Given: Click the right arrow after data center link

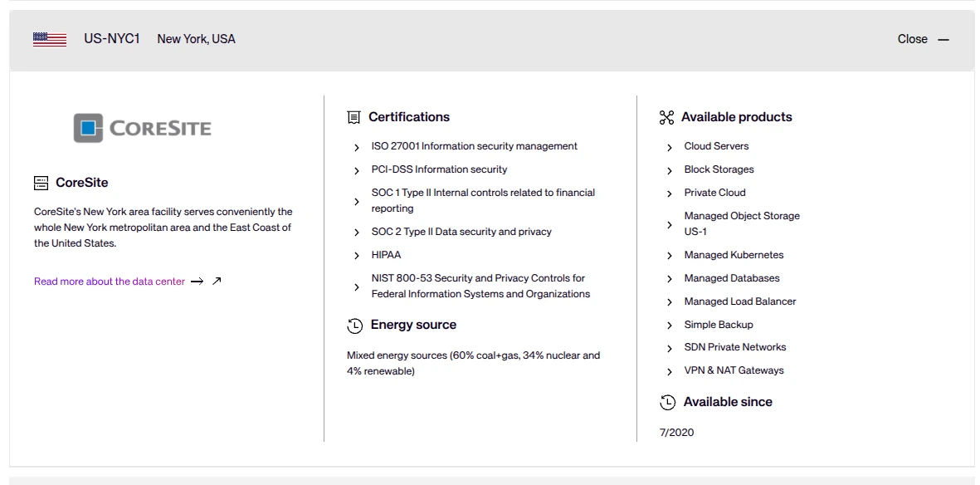Looking at the screenshot, I should pyautogui.click(x=197, y=282).
